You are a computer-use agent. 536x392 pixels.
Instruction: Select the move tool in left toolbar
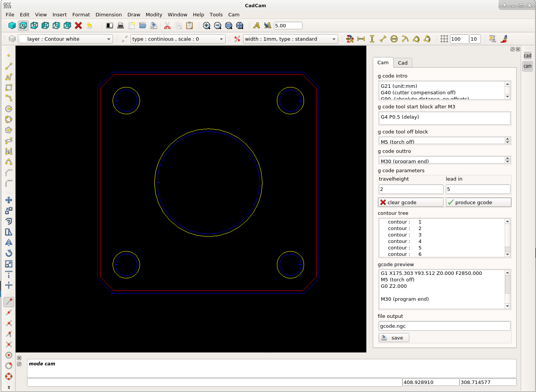point(9,200)
